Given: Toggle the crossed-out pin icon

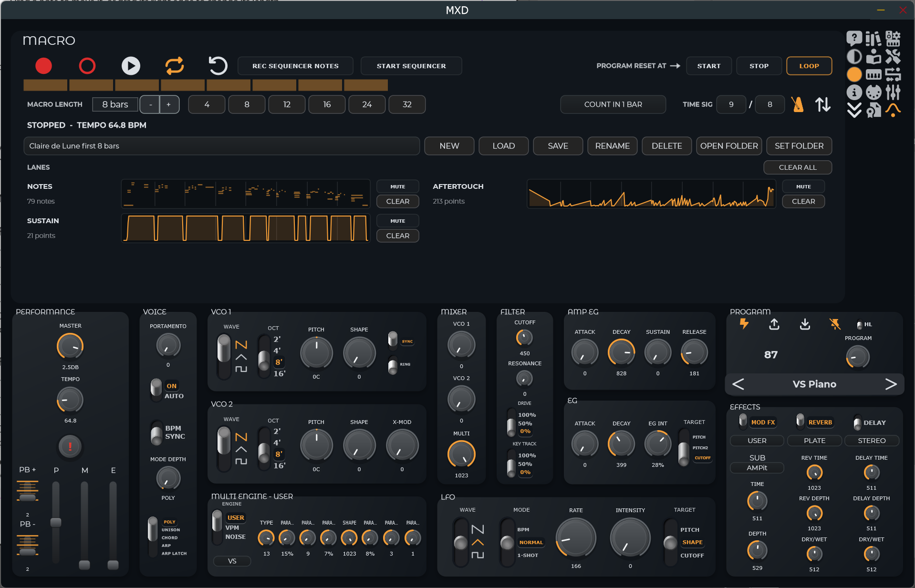Looking at the screenshot, I should coord(835,324).
